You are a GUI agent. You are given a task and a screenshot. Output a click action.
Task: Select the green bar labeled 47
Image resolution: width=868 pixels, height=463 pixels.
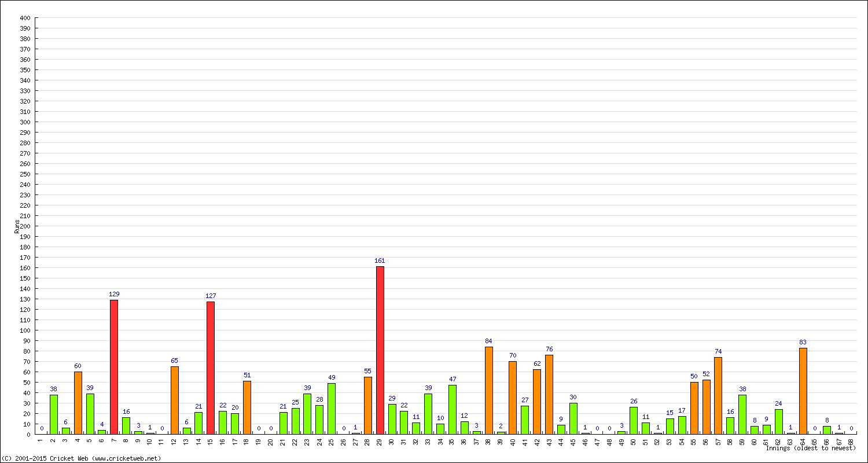453,410
